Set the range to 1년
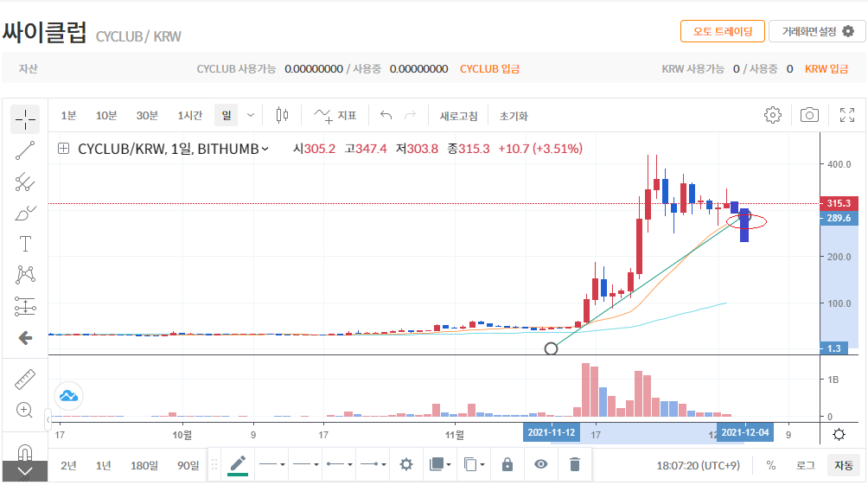 coord(104,465)
